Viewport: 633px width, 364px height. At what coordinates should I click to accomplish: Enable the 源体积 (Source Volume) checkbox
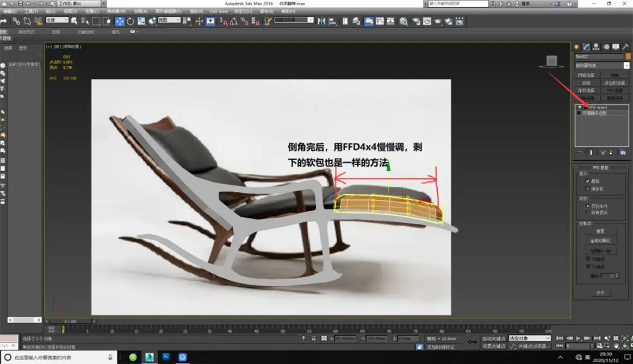click(x=587, y=189)
